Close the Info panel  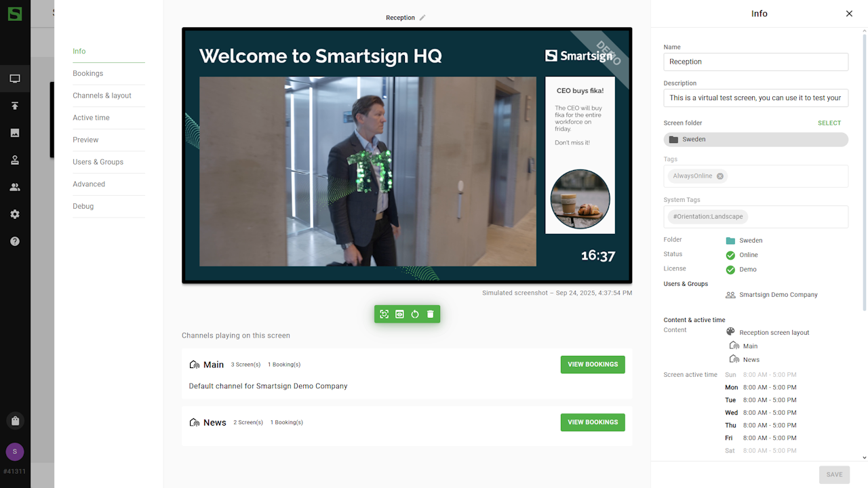(x=849, y=14)
